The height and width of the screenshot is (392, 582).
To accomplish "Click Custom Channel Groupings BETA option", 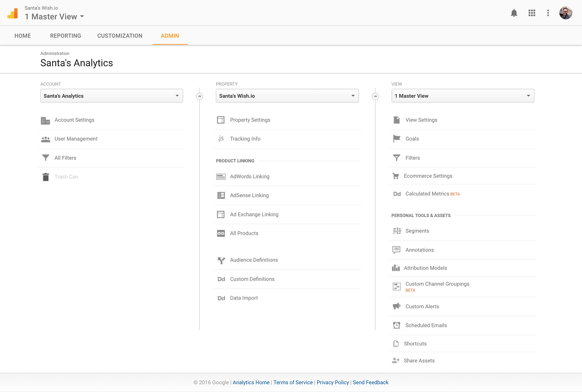I will (x=437, y=286).
